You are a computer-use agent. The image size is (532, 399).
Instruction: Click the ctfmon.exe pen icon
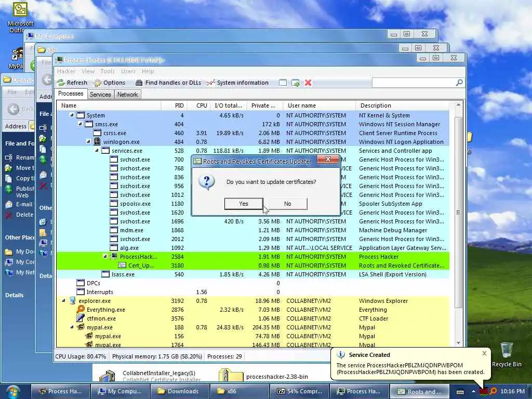[x=81, y=318]
